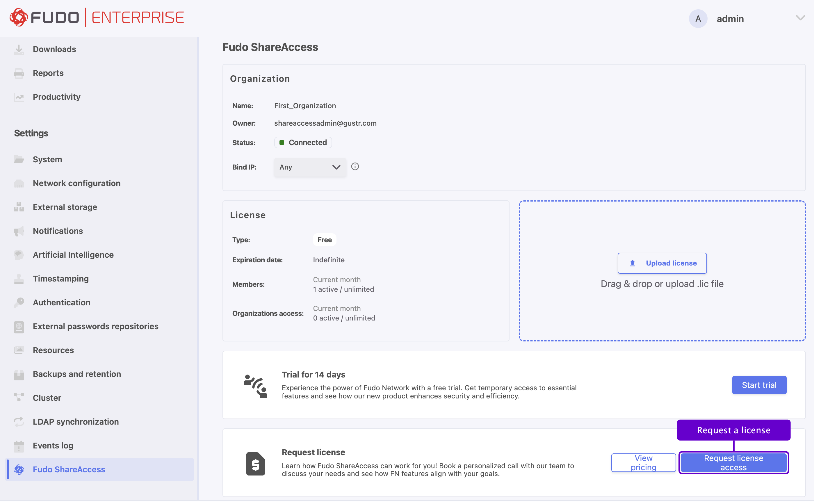Go to Authentication settings
This screenshot has width=814, height=504.
62,303
